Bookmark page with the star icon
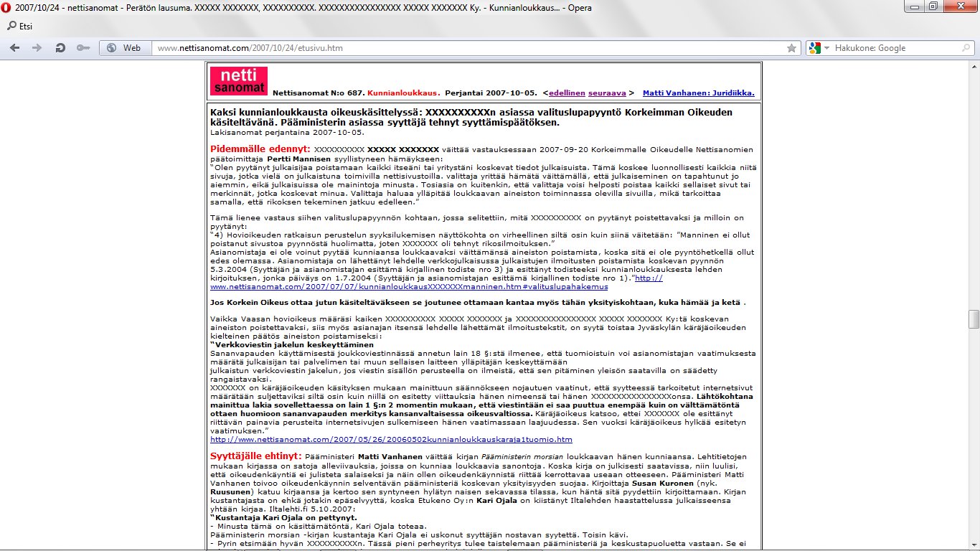This screenshot has height=551, width=980. (x=791, y=48)
